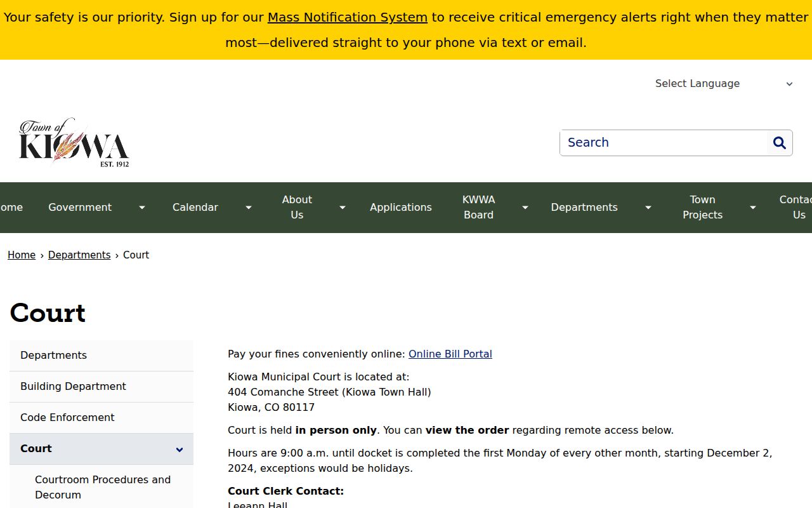Go to Departments via breadcrumb link
Viewport: 812px width, 508px height.
click(79, 255)
